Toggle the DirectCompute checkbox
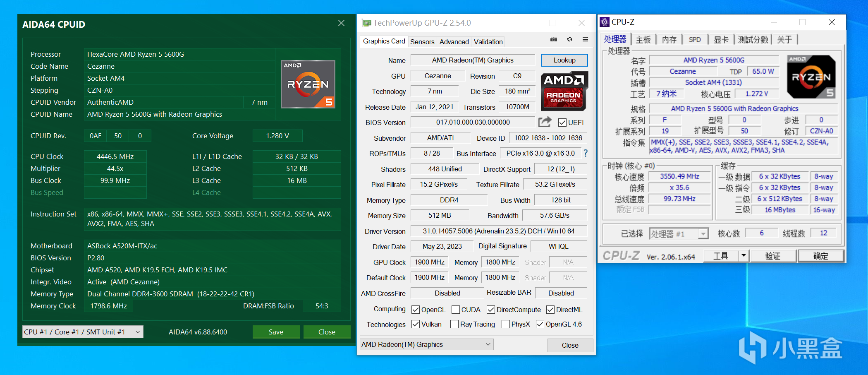 coord(491,310)
